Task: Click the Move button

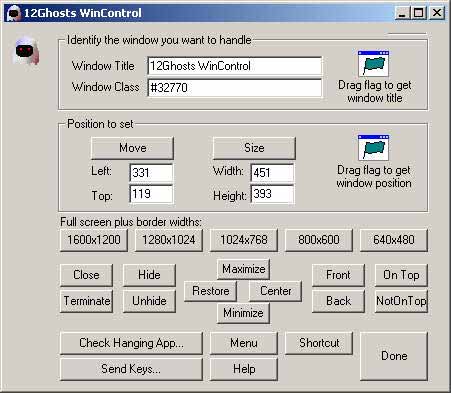Action: tap(132, 148)
